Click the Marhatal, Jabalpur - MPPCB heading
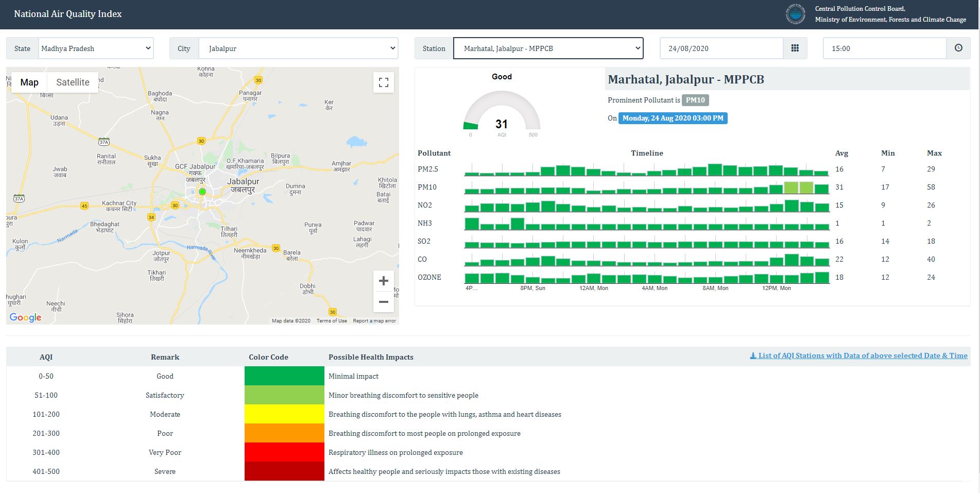 point(686,79)
